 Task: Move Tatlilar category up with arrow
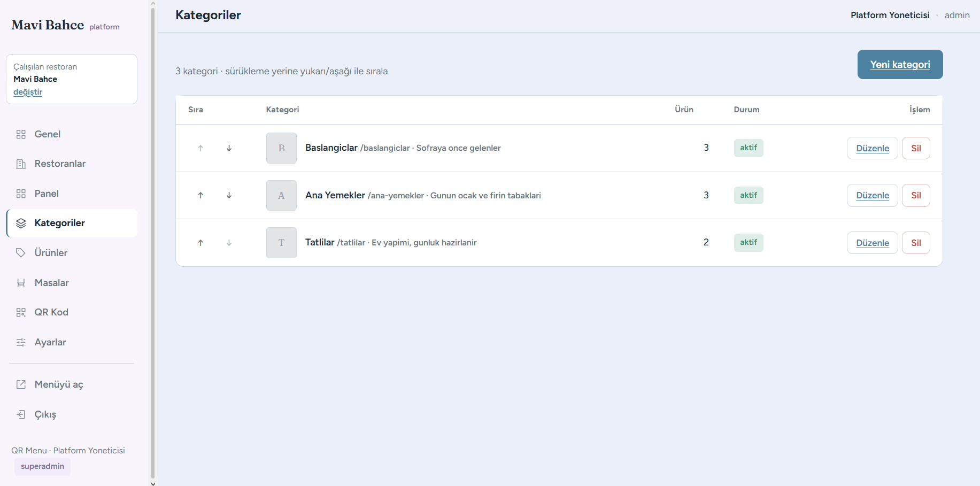[200, 243]
